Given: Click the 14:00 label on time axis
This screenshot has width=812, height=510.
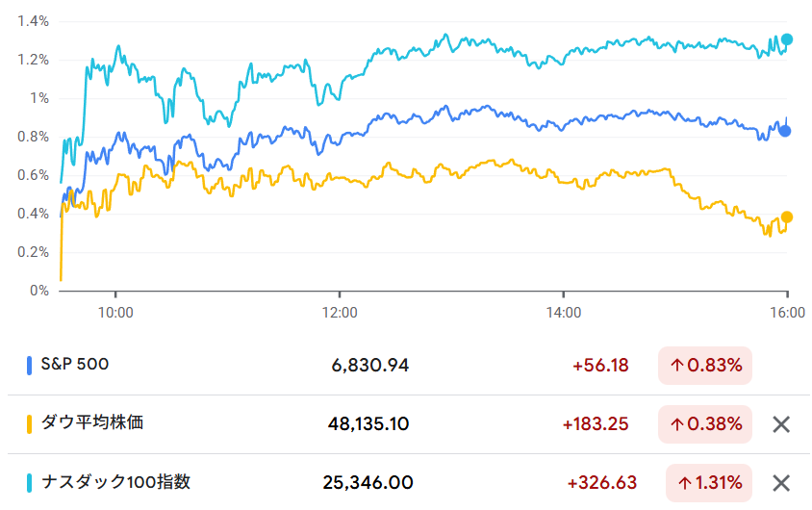Looking at the screenshot, I should tap(563, 312).
